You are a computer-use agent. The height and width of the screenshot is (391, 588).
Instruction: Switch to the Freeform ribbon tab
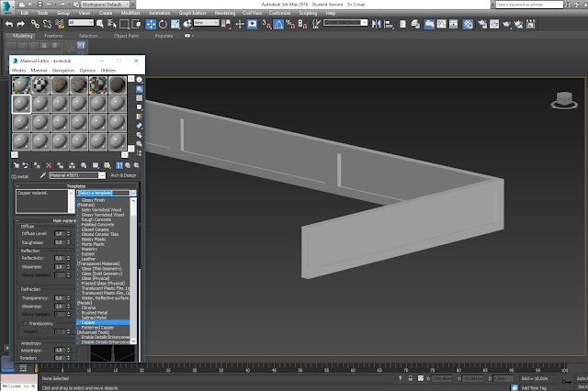[51, 36]
